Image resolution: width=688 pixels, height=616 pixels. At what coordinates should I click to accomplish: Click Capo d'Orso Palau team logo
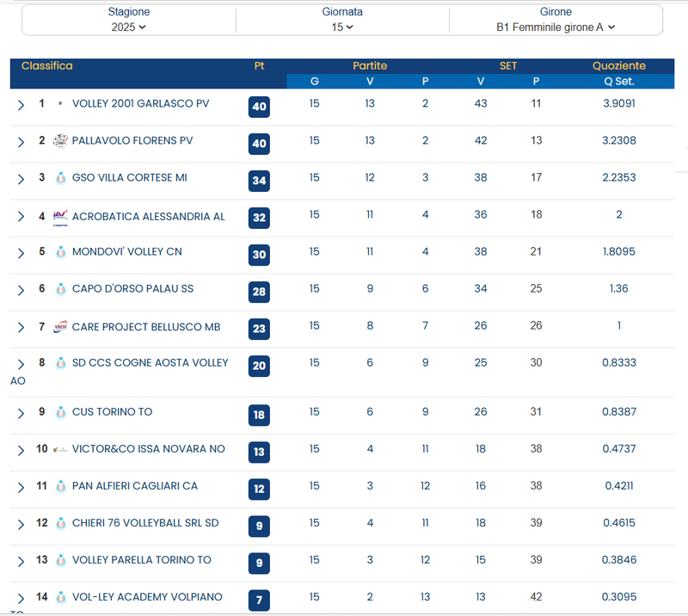(x=60, y=289)
